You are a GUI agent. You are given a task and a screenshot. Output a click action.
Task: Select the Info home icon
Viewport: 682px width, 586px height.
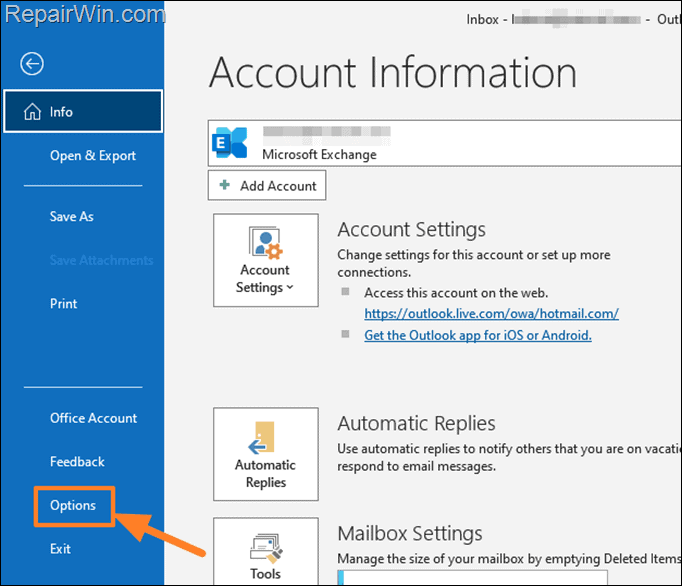click(x=32, y=112)
